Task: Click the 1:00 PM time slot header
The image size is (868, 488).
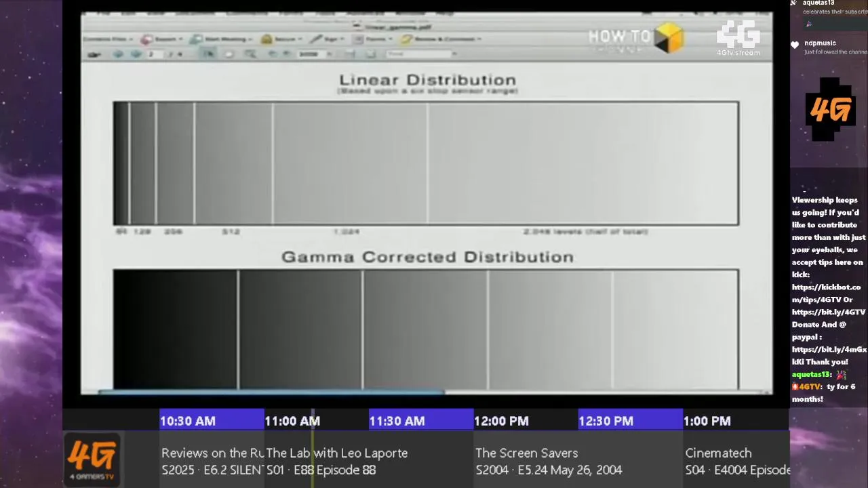Action: (736, 420)
